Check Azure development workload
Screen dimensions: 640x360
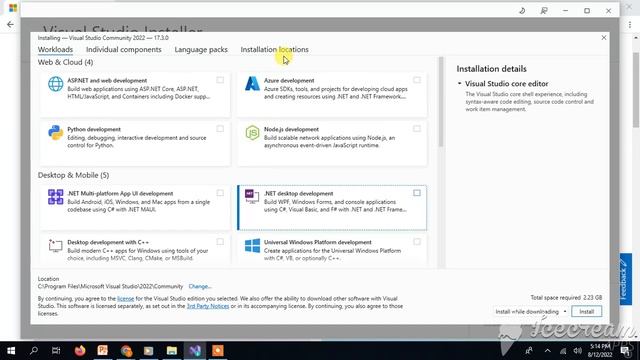click(417, 80)
